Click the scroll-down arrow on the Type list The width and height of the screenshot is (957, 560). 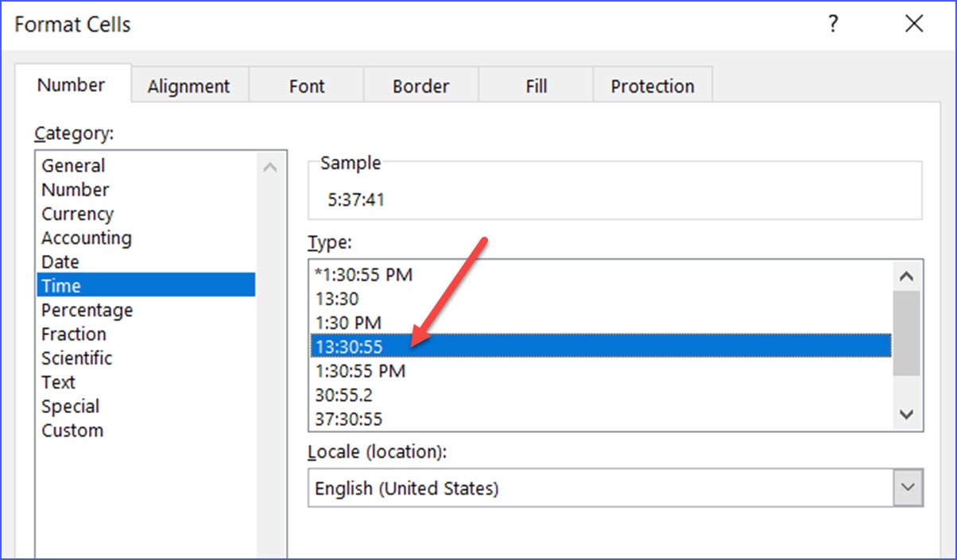907,414
